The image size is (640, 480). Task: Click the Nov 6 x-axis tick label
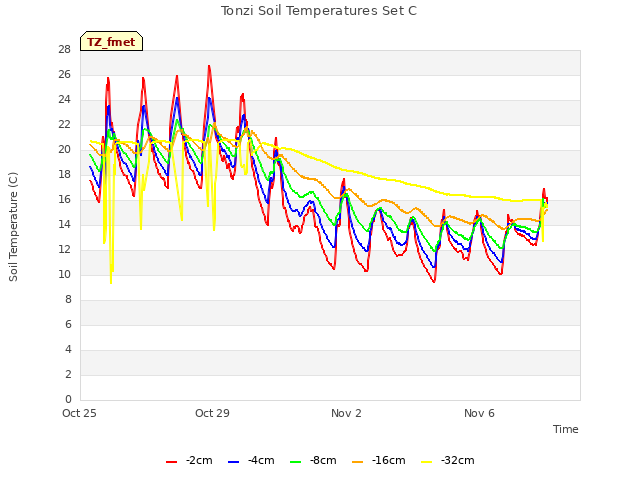pyautogui.click(x=479, y=413)
